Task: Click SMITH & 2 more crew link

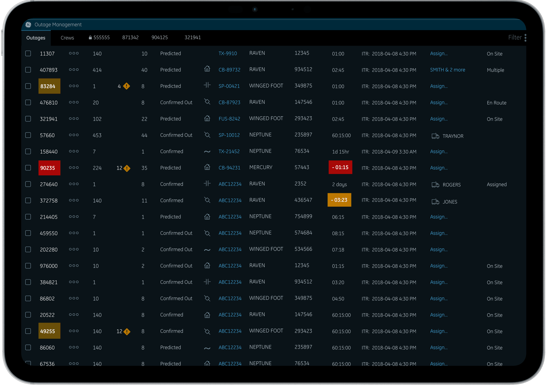Action: point(447,70)
